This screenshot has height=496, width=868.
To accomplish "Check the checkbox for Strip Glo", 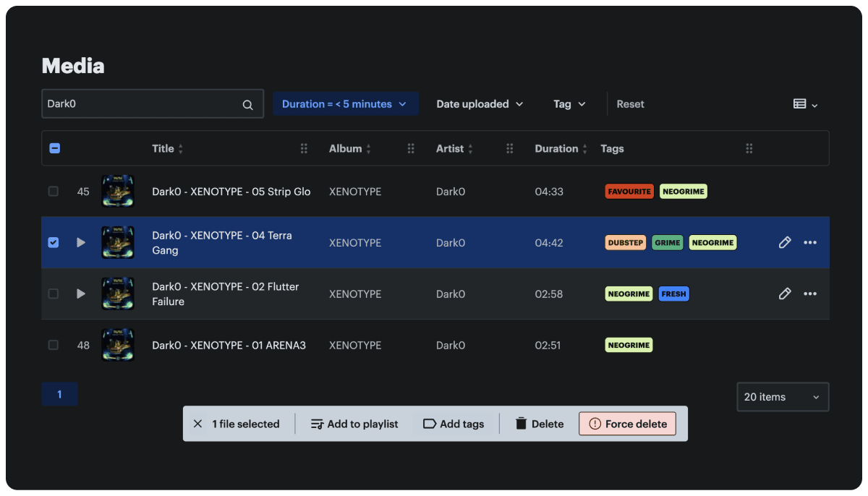I will pyautogui.click(x=53, y=191).
